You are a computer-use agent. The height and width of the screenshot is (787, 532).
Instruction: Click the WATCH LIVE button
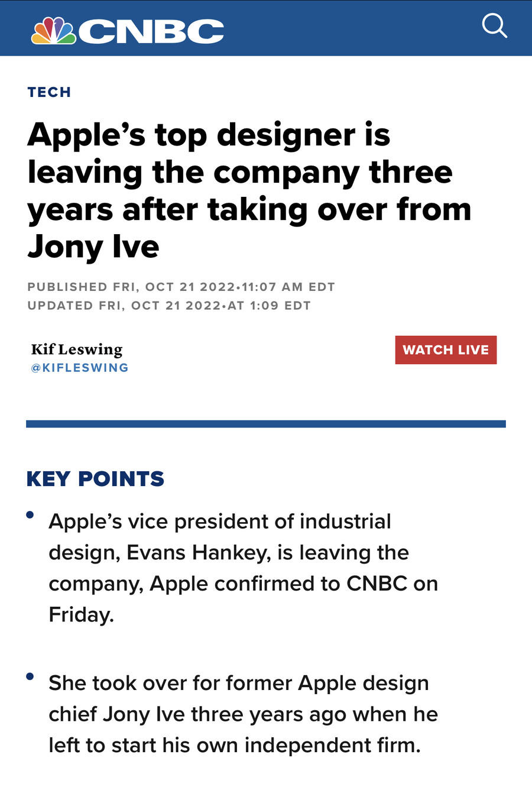[446, 349]
